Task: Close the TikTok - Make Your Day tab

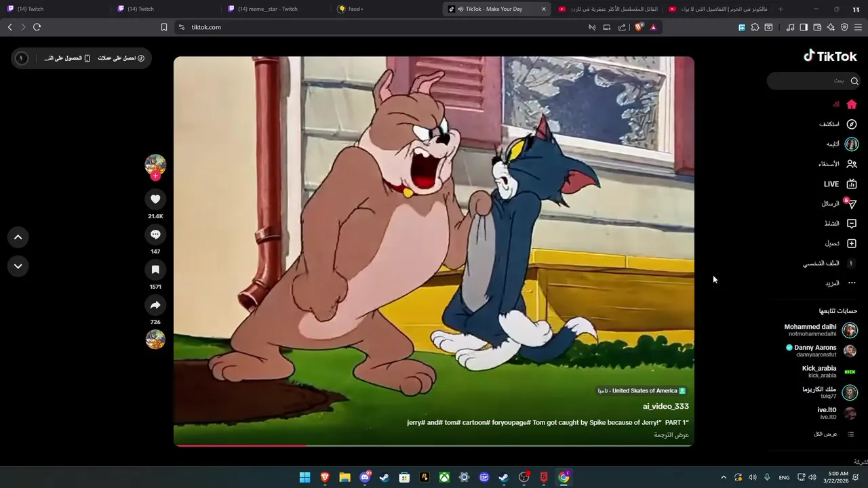Action: click(x=543, y=9)
